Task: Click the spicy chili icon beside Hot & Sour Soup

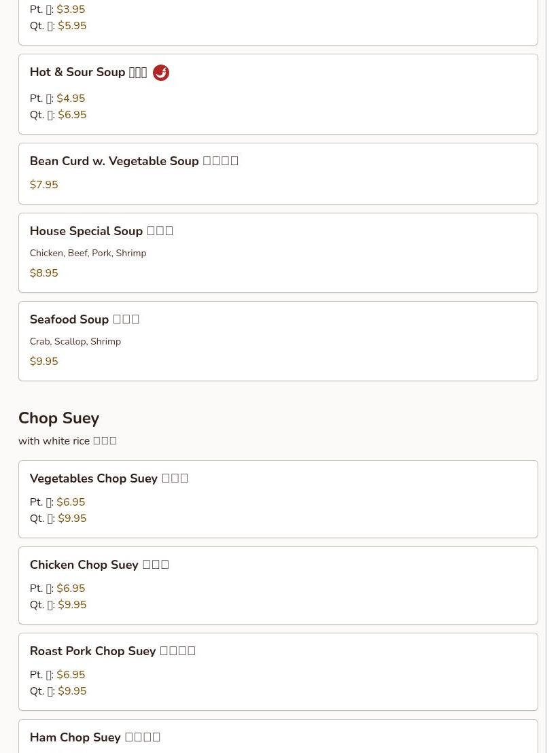Action: pos(161,73)
